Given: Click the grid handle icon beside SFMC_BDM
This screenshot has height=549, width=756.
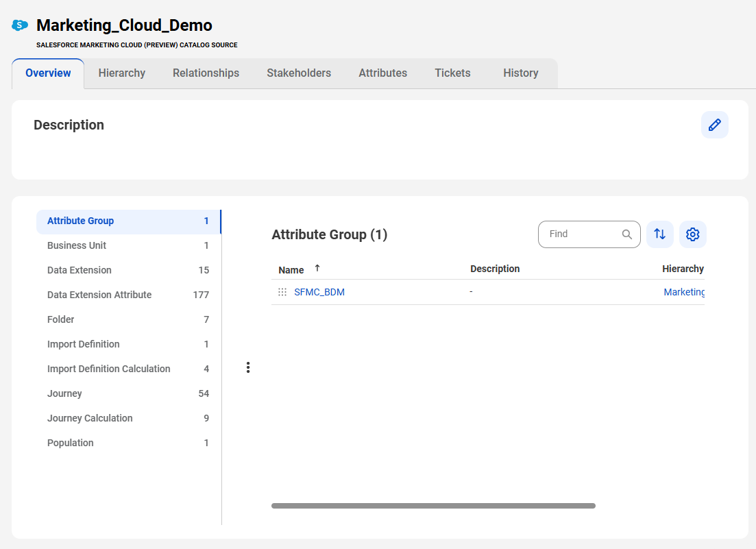Looking at the screenshot, I should (282, 292).
